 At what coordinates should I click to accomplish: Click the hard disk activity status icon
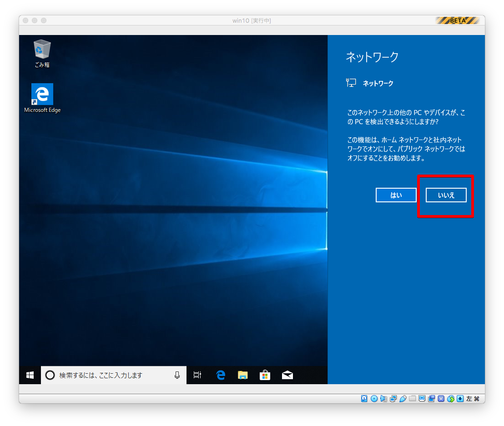[x=364, y=399]
